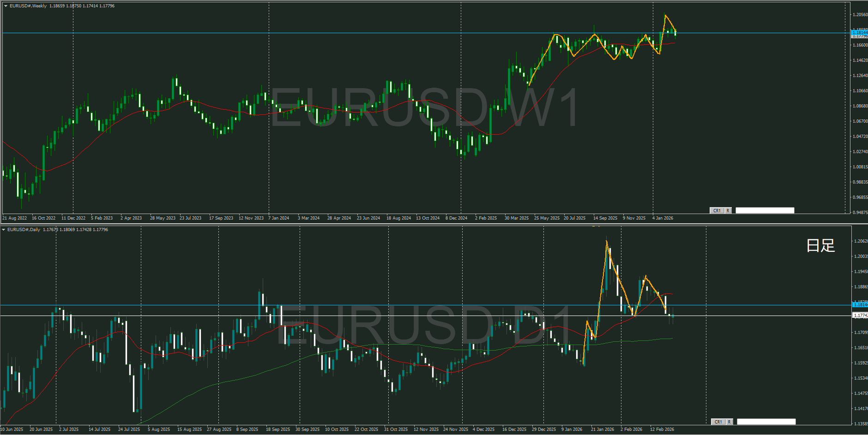Open the EURUSD Daily chart dropdown triangle
Screen dimensions: 868x435
tap(4, 230)
